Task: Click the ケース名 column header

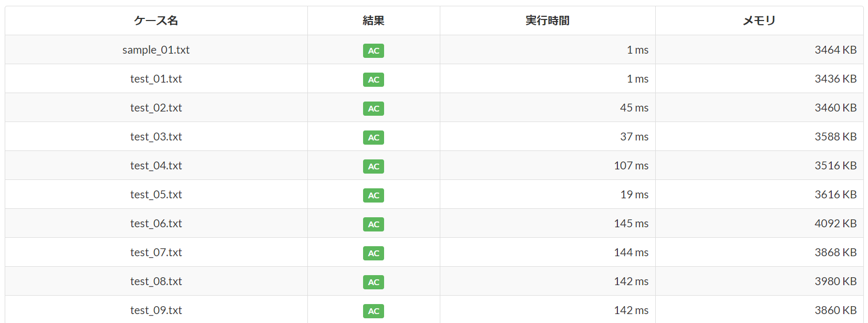Action: (156, 21)
